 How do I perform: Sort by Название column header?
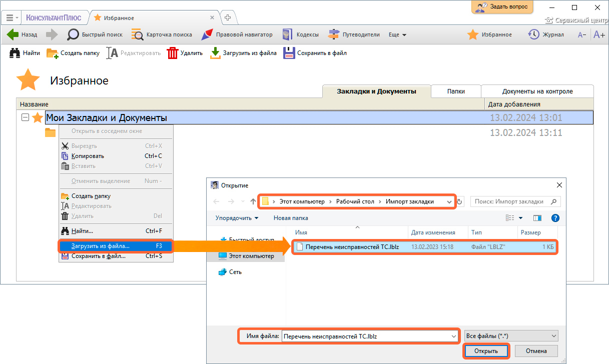tap(250, 104)
